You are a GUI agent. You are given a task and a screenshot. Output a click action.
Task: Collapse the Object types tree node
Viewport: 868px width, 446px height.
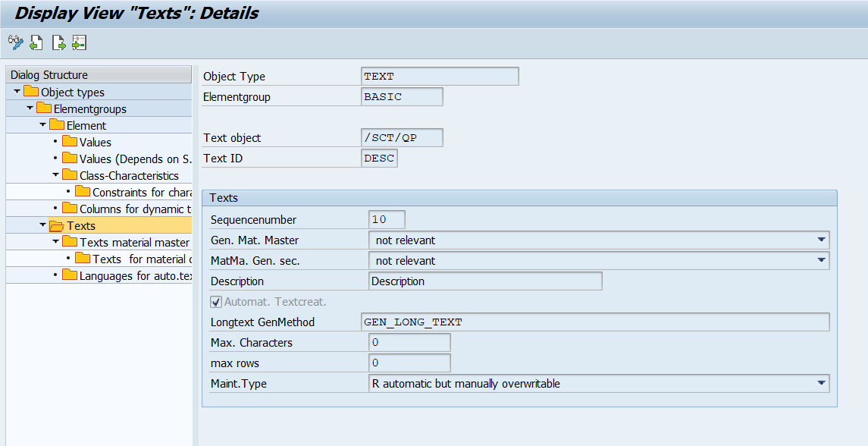pyautogui.click(x=17, y=93)
